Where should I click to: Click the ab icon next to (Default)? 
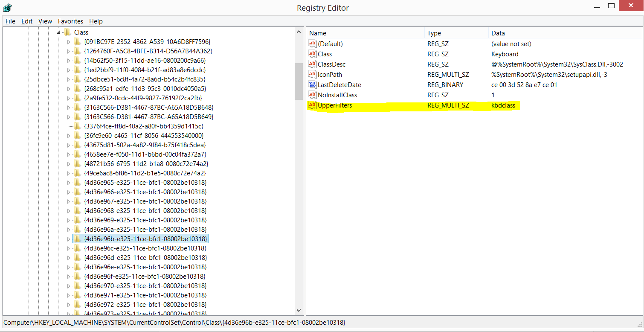[x=312, y=43]
